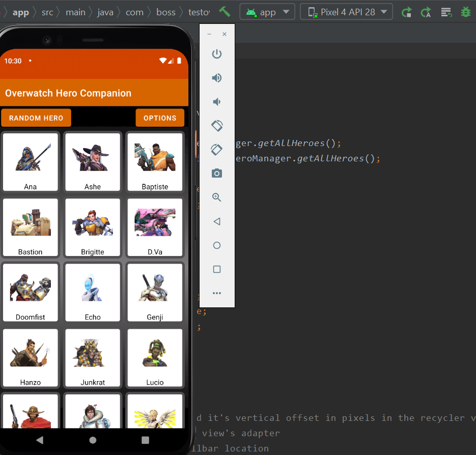Lower emulator volume with the volume down icon
This screenshot has width=476, height=455.
[217, 102]
